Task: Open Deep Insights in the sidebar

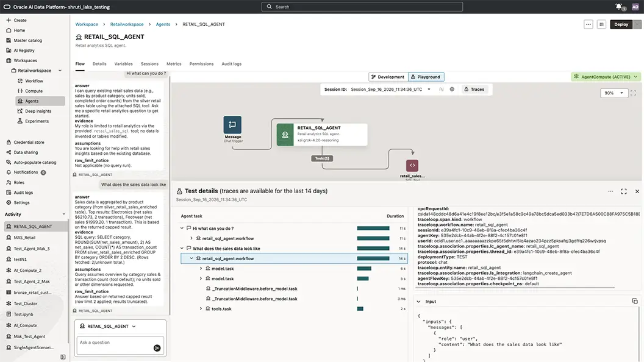Action: [38, 112]
